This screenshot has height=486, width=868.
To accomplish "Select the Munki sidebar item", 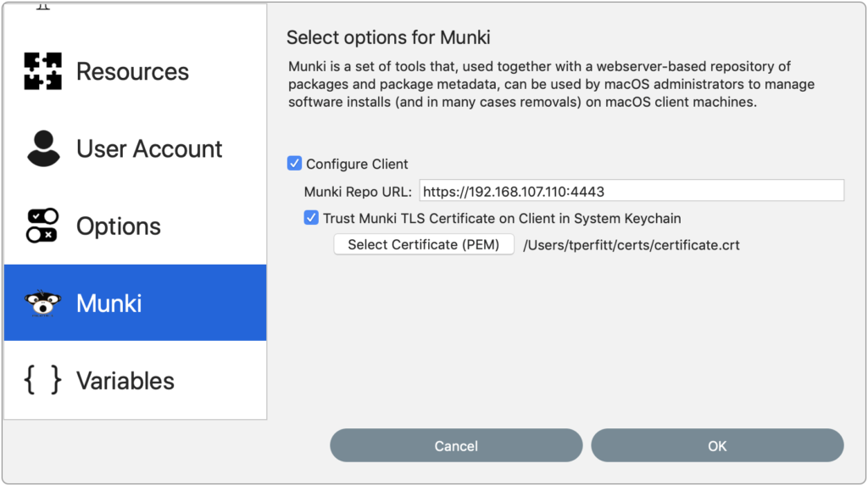I will (135, 303).
